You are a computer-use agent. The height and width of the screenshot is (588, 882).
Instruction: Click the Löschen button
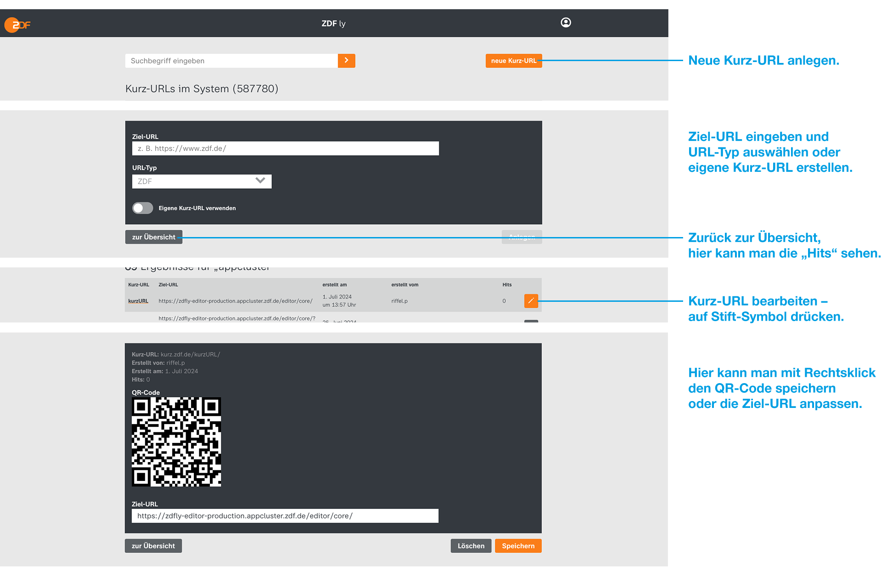click(470, 546)
